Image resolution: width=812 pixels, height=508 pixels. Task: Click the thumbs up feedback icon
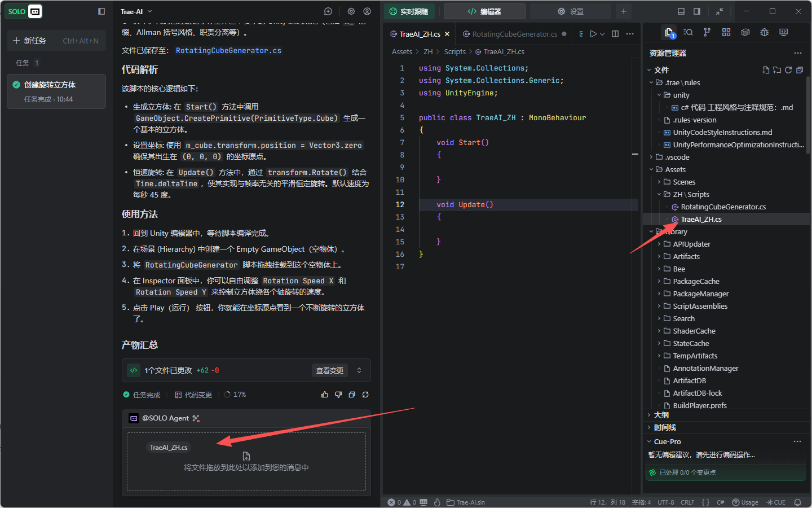325,395
